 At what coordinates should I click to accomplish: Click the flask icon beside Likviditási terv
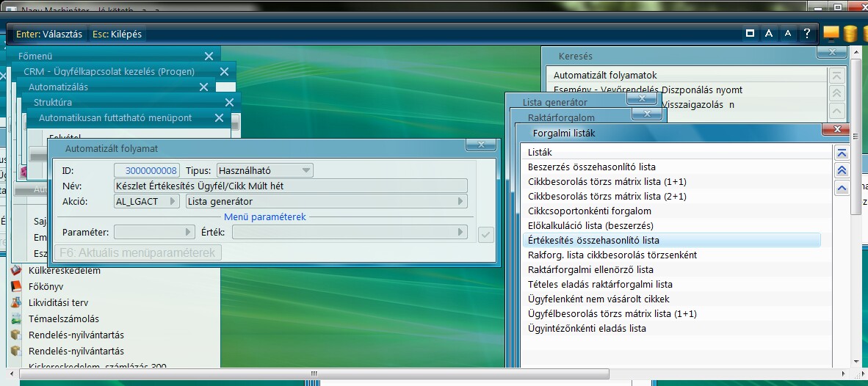16,302
